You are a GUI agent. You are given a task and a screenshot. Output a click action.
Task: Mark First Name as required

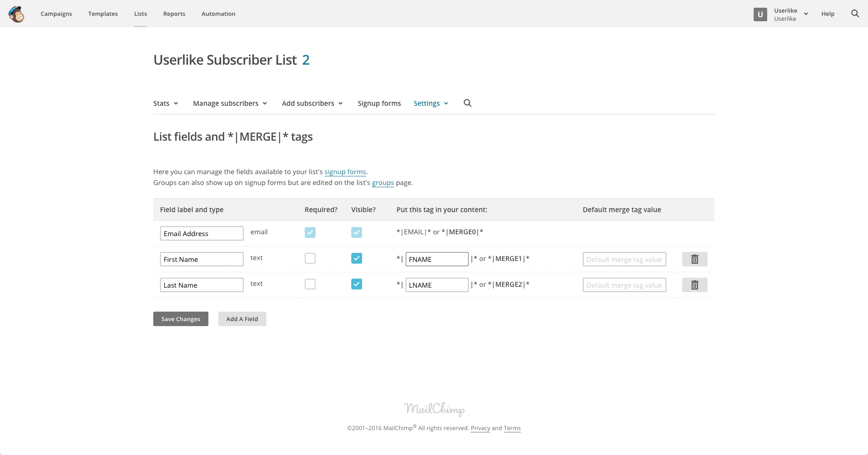[x=310, y=258]
